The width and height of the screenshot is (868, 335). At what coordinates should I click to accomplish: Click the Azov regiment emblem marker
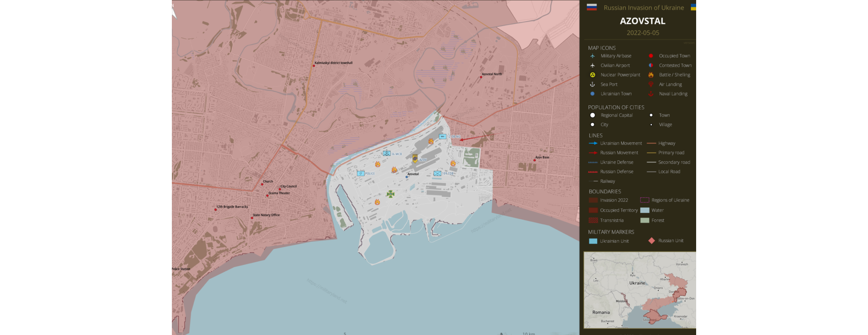[x=415, y=159]
